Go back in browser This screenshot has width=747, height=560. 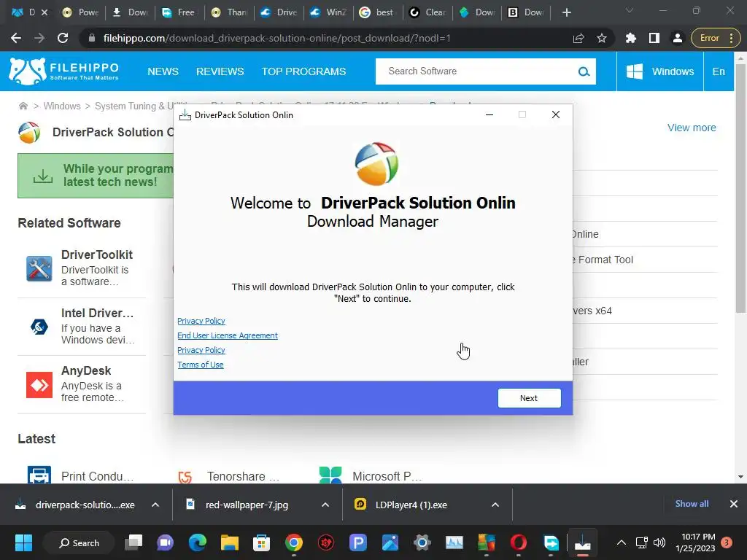point(16,38)
